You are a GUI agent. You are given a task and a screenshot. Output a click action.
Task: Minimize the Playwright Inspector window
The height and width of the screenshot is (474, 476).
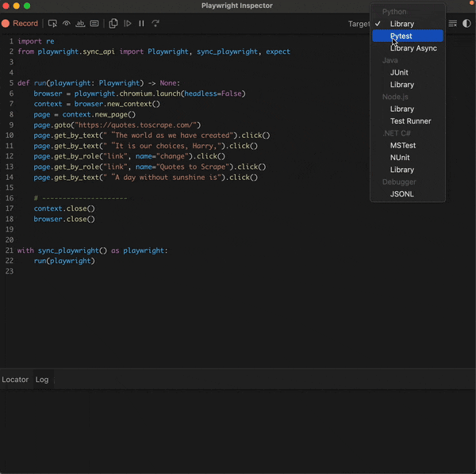(x=17, y=6)
